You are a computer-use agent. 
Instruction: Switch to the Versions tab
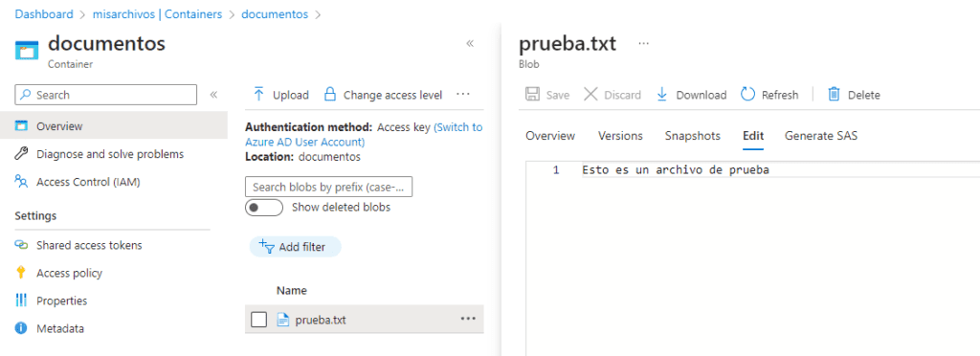(620, 136)
